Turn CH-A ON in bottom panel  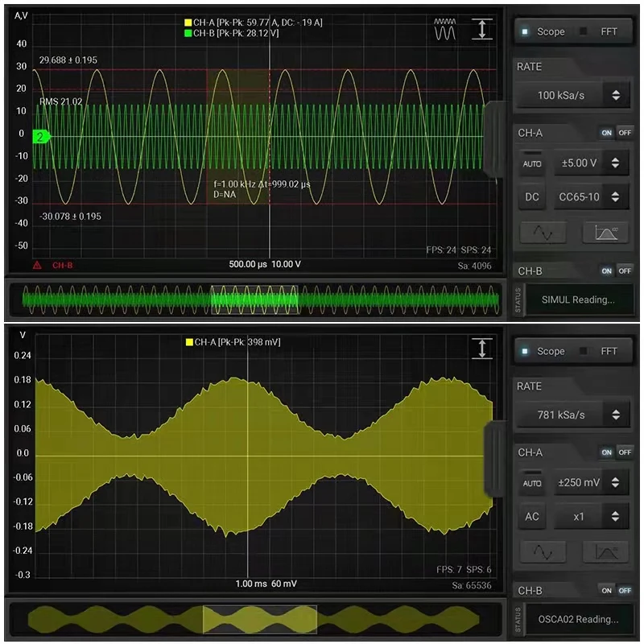[607, 452]
